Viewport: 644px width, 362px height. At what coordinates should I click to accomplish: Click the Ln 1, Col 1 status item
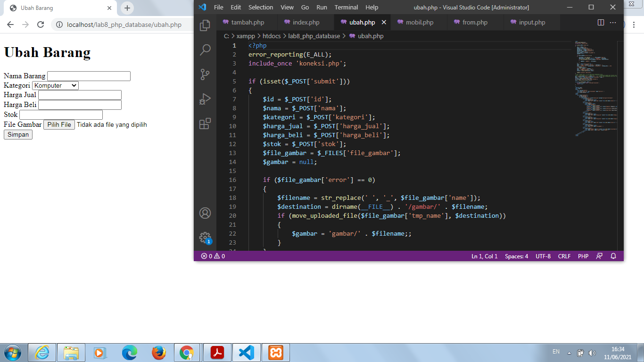coord(485,256)
